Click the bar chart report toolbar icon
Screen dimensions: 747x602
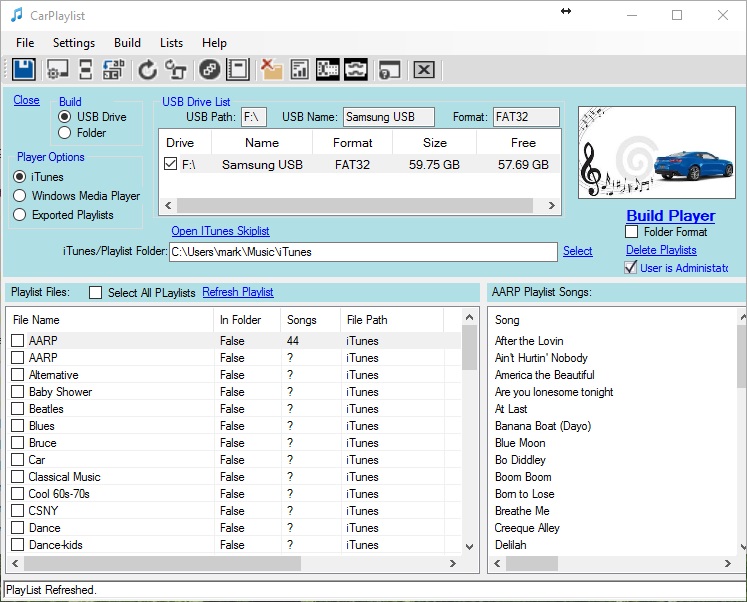click(299, 69)
